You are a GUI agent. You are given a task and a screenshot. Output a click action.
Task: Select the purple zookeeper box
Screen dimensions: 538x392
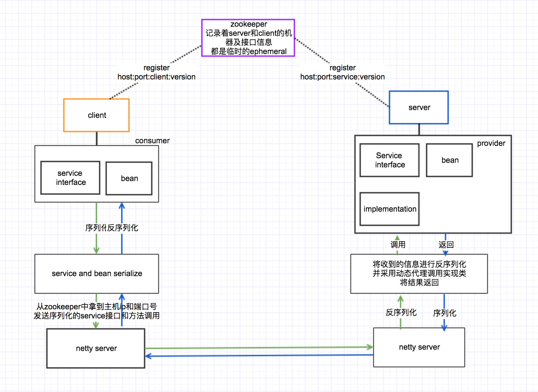tap(248, 38)
